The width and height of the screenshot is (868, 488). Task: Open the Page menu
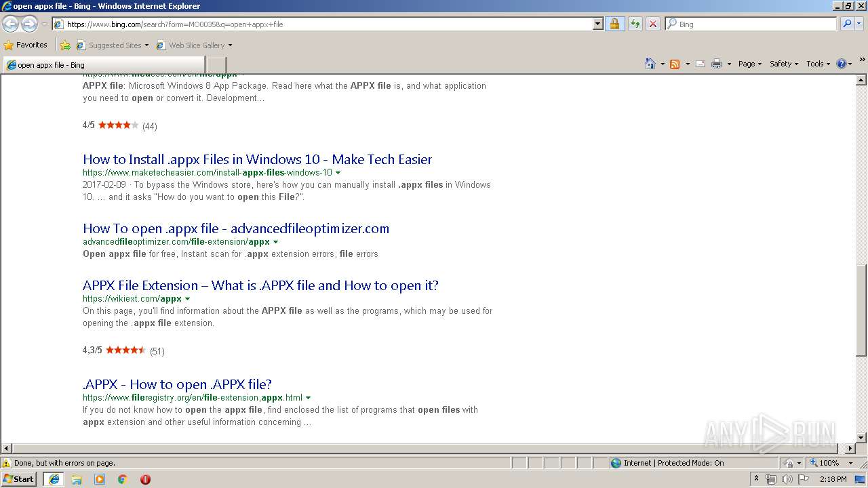coord(750,64)
